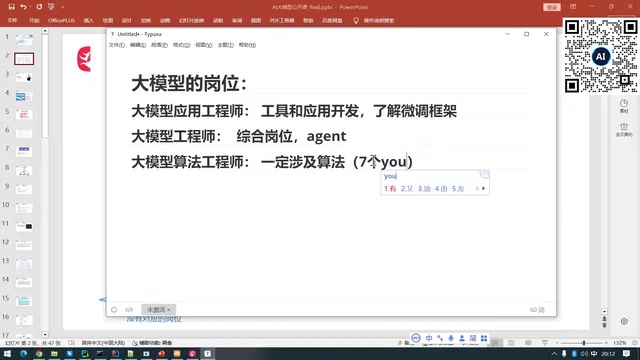Toggle Typora source code mode icon
The height and width of the screenshot is (360, 640).
129,310
